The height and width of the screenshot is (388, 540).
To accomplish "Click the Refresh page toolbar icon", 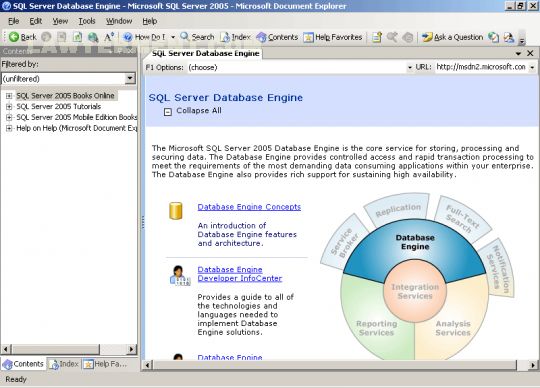I will tap(77, 37).
